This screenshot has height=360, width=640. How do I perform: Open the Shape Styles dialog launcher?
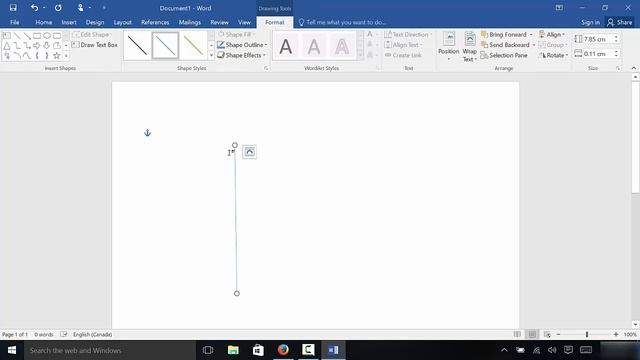[x=266, y=68]
